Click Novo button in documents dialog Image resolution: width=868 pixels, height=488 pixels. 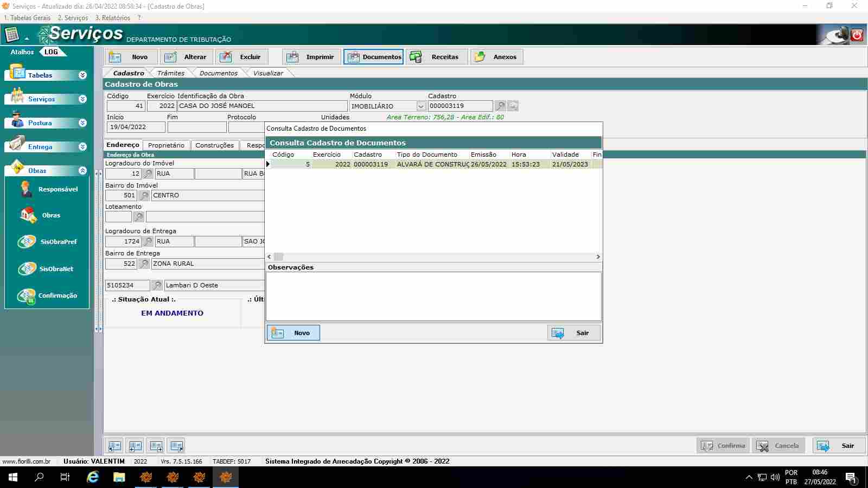(293, 333)
